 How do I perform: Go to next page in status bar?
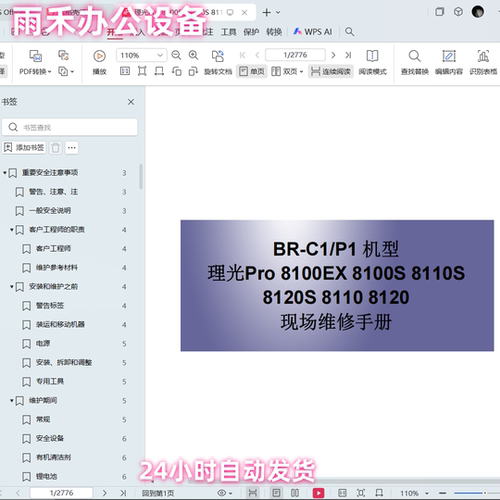[104, 493]
